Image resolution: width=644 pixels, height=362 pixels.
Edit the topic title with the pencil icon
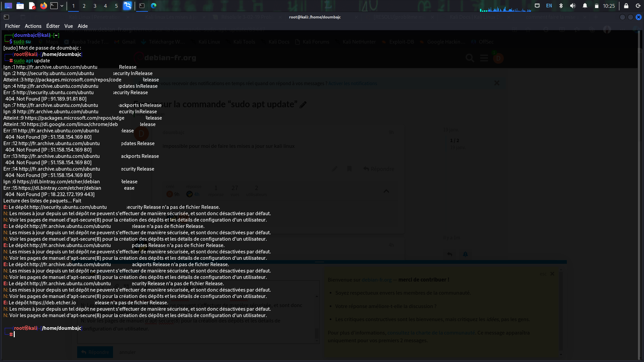point(303,105)
